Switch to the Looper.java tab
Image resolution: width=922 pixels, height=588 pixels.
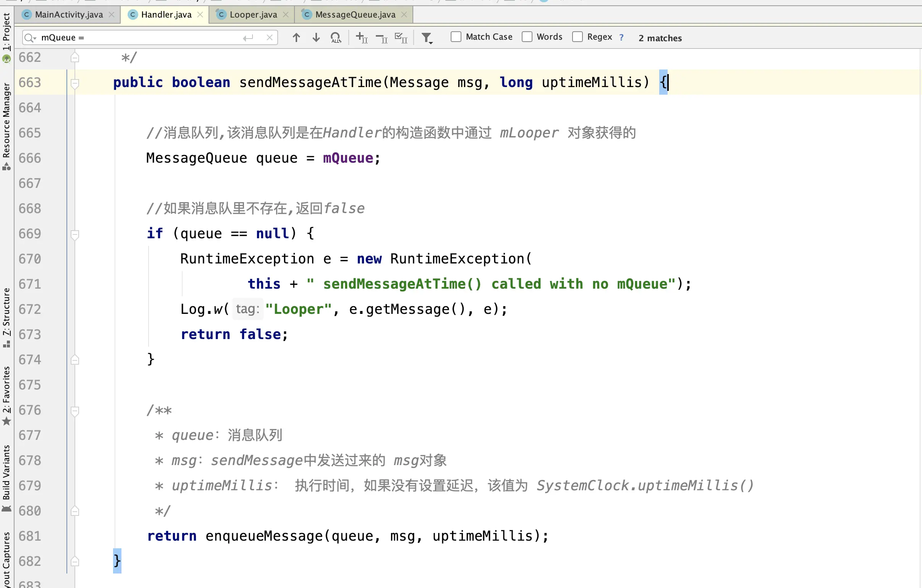(x=253, y=15)
